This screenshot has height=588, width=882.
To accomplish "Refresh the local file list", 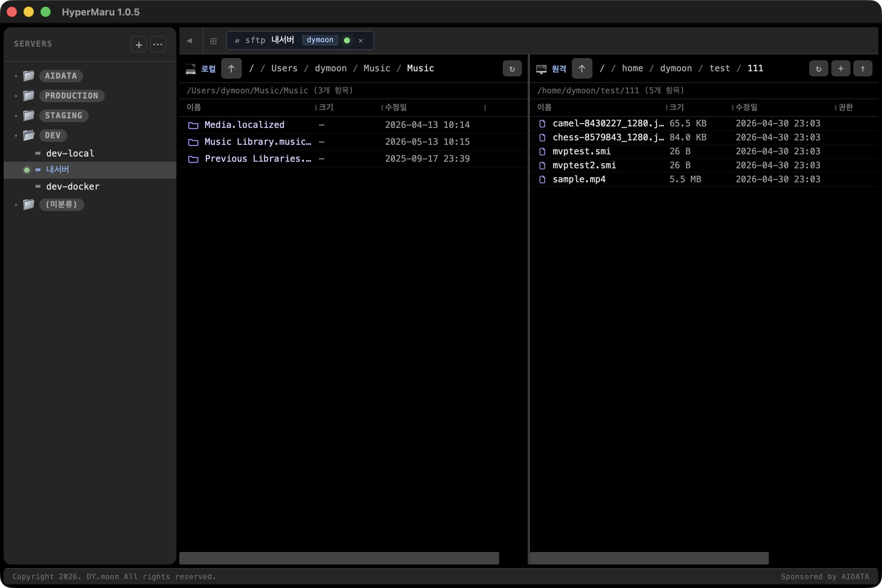I will [512, 69].
